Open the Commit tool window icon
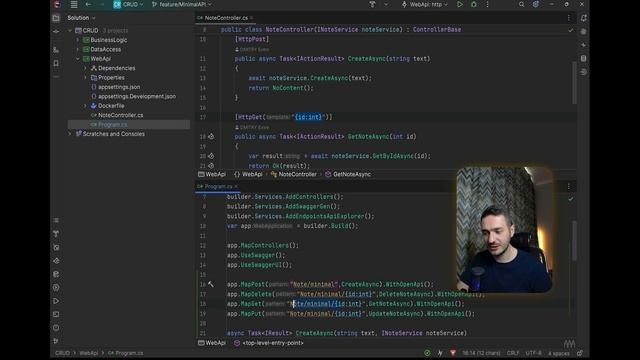The height and width of the screenshot is (360, 640). tap(56, 31)
